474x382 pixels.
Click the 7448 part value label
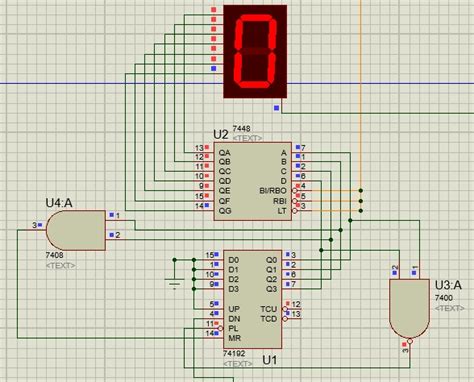(241, 129)
